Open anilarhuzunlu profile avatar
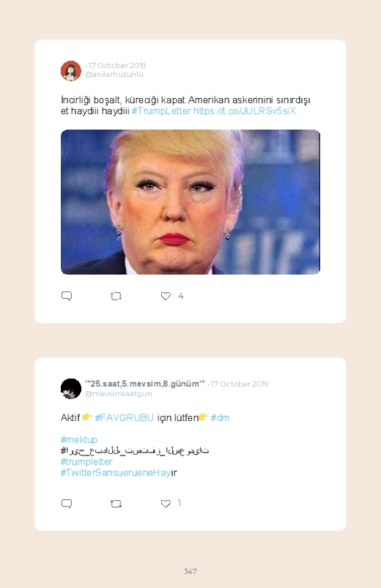This screenshot has height=588, width=381. (x=71, y=70)
